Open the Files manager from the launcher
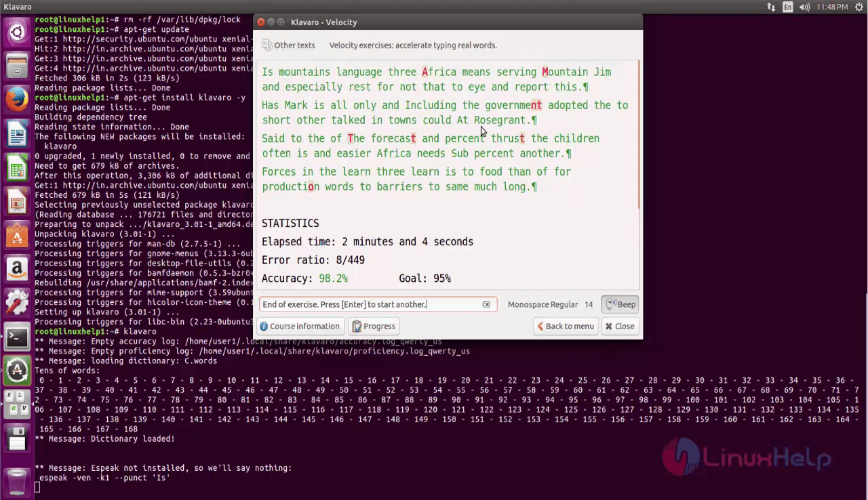 coord(17,66)
